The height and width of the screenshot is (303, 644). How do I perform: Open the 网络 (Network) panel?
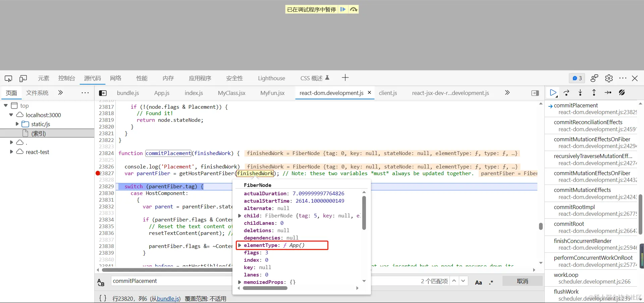tap(115, 78)
